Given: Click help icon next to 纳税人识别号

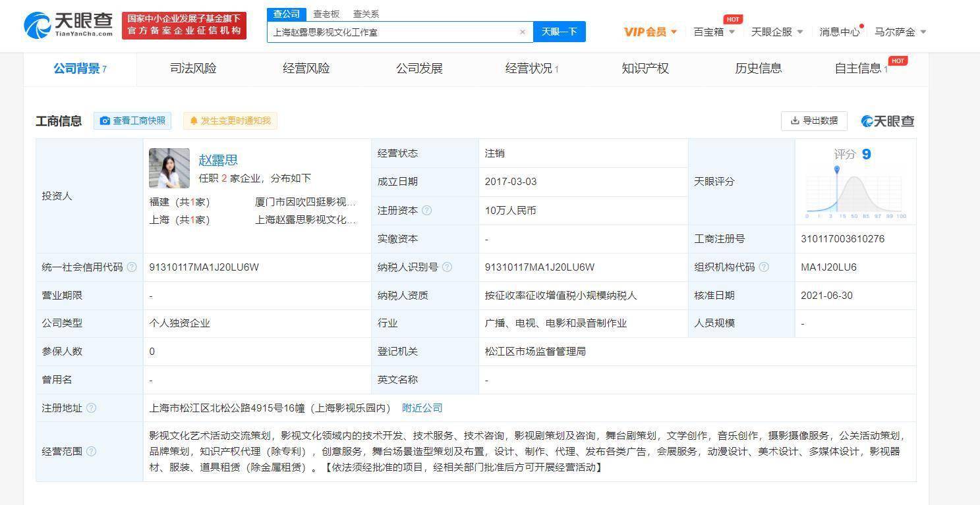Looking at the screenshot, I should 447,267.
